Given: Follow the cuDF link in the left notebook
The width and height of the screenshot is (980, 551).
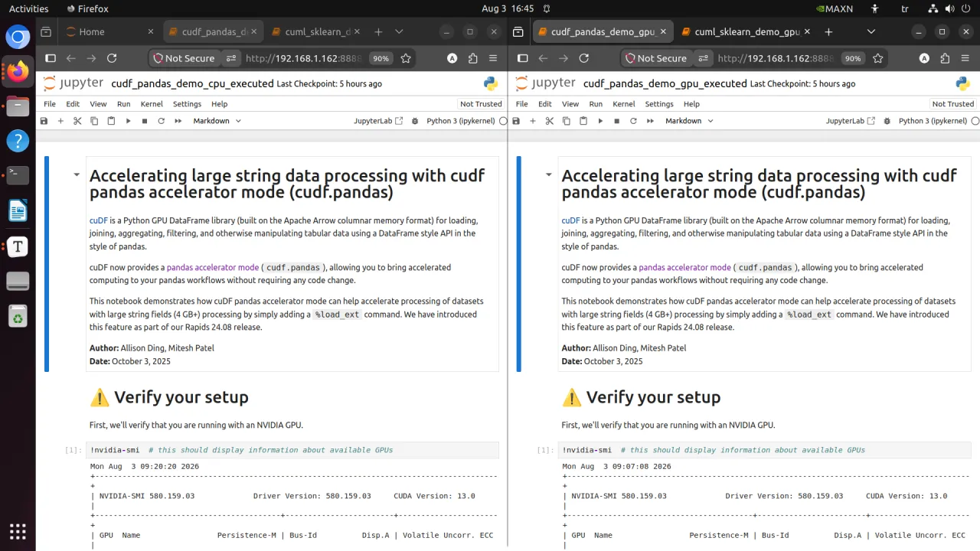Looking at the screenshot, I should pos(99,220).
